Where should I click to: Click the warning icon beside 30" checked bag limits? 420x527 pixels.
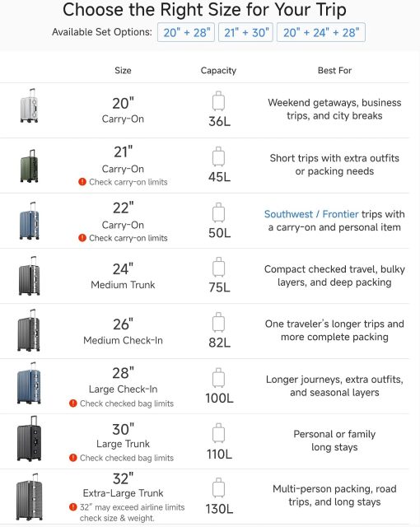point(73,458)
